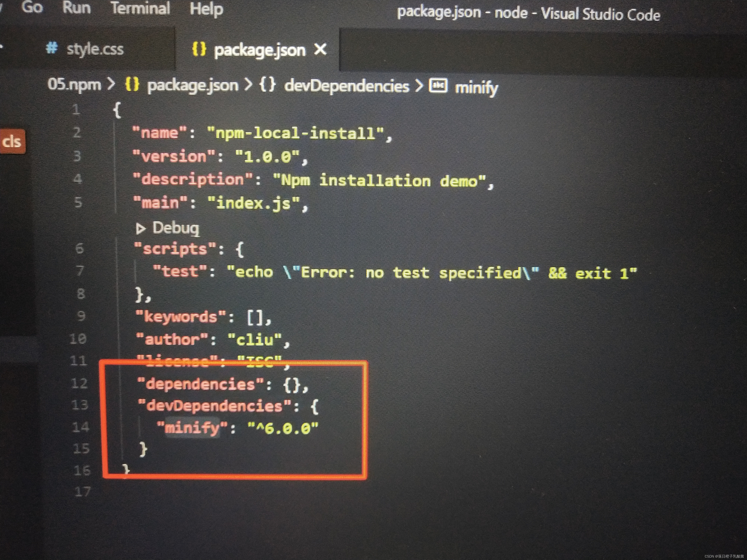Screen dimensions: 747x560
Task: Click package.json in the breadcrumb path
Action: [x=193, y=85]
